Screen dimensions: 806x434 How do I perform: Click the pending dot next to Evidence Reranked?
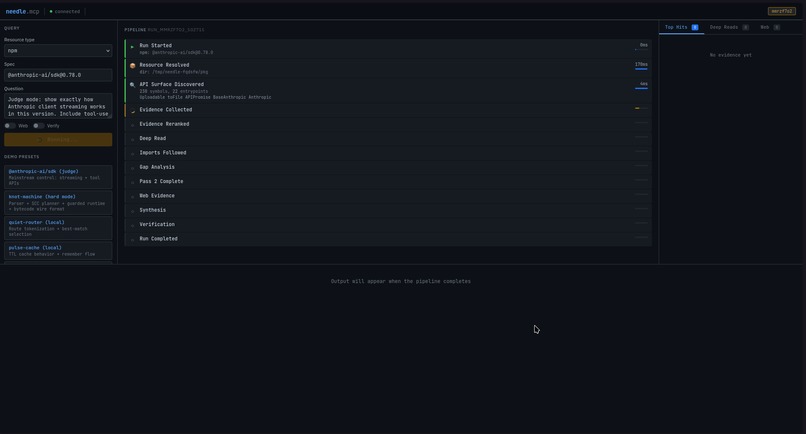click(x=133, y=125)
